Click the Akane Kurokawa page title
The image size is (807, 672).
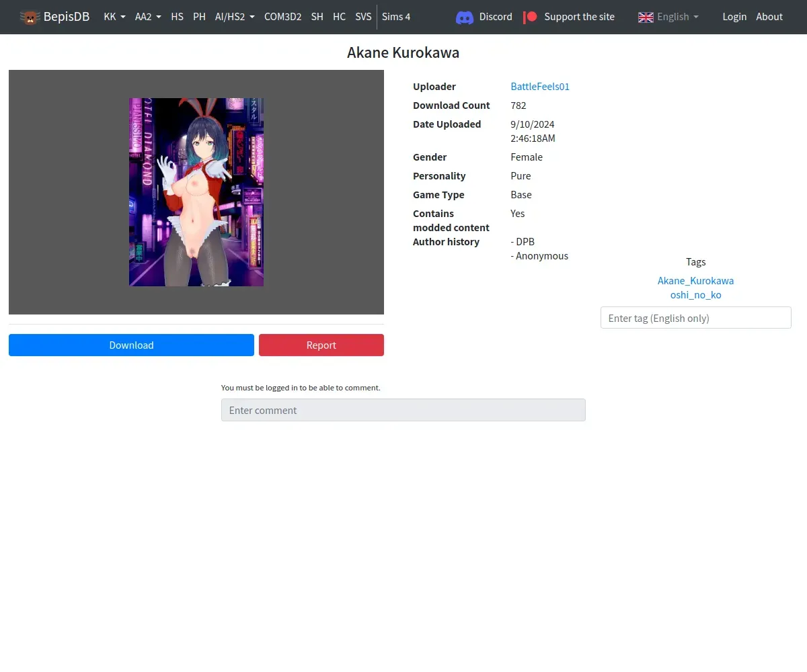[403, 53]
